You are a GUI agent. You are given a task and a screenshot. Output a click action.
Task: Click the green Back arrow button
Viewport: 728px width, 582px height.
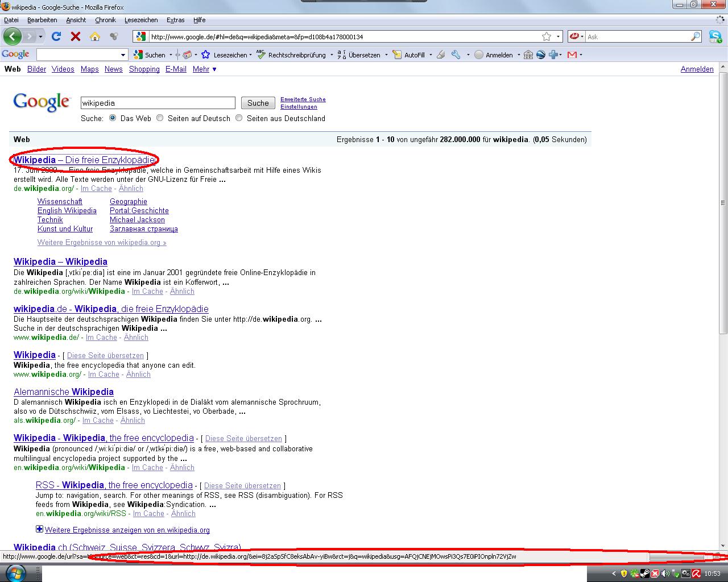(12, 36)
